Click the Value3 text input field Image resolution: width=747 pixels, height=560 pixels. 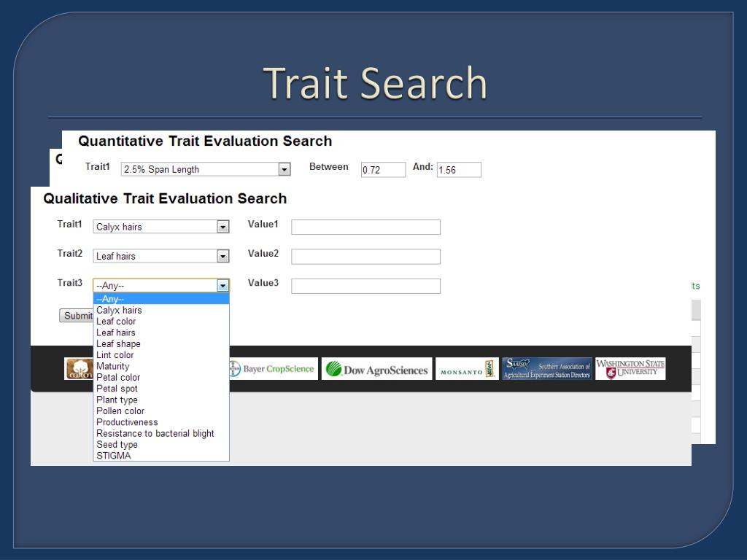366,286
